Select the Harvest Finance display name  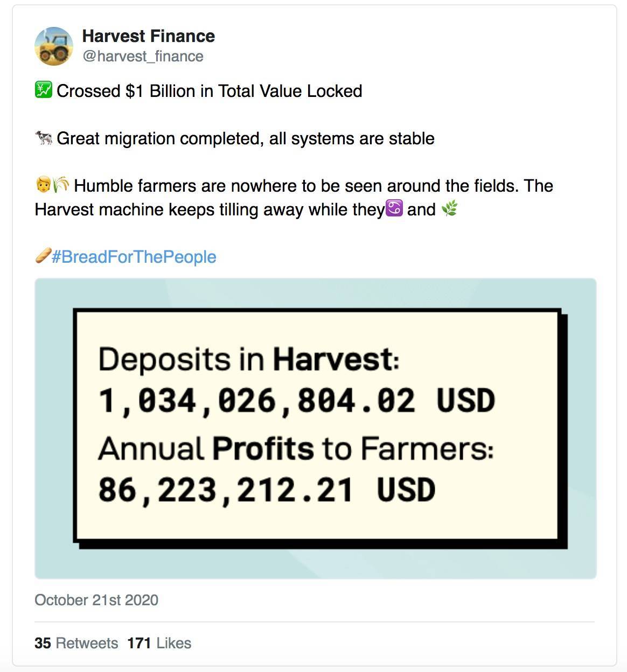[x=148, y=36]
